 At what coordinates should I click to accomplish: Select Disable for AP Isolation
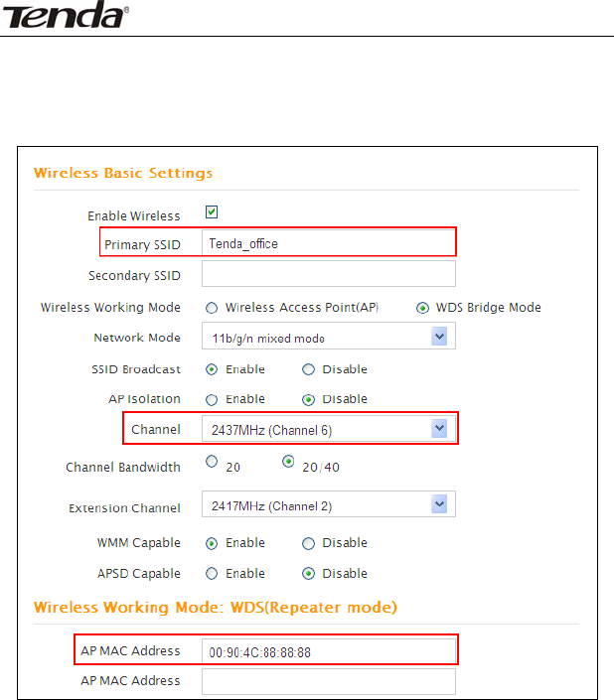pyautogui.click(x=309, y=399)
